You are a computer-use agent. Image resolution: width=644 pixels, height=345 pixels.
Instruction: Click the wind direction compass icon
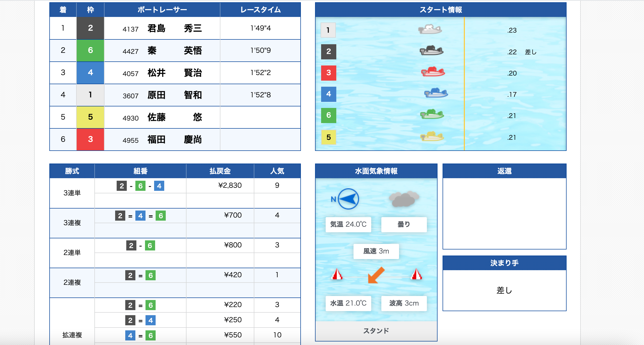[348, 199]
